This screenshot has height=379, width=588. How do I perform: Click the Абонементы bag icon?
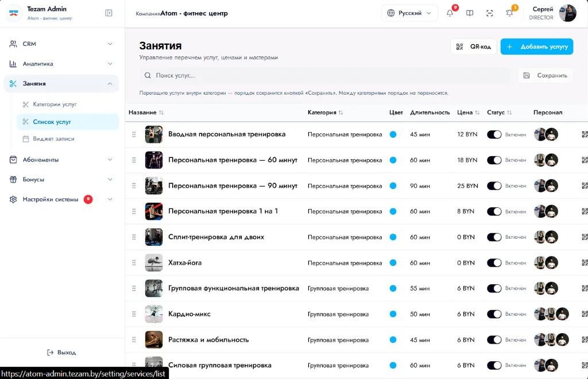pyautogui.click(x=13, y=160)
